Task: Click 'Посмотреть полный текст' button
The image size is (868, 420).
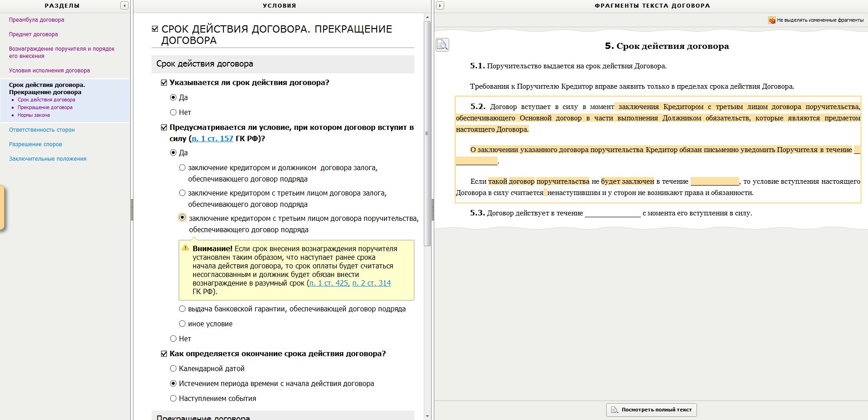Action: click(651, 410)
